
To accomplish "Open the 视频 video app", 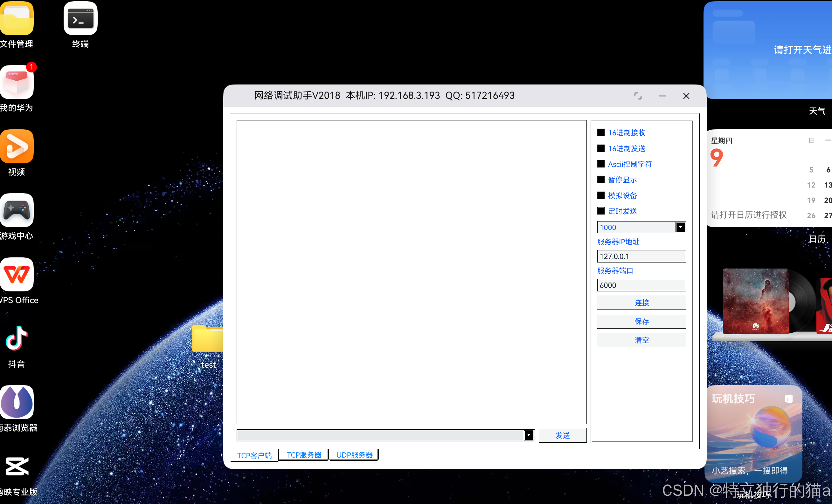I will pos(16,146).
